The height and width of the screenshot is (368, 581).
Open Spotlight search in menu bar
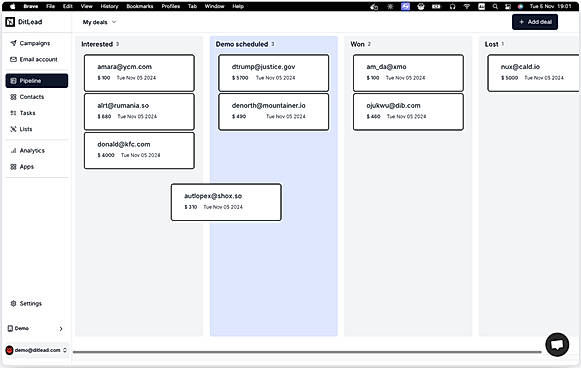(495, 6)
